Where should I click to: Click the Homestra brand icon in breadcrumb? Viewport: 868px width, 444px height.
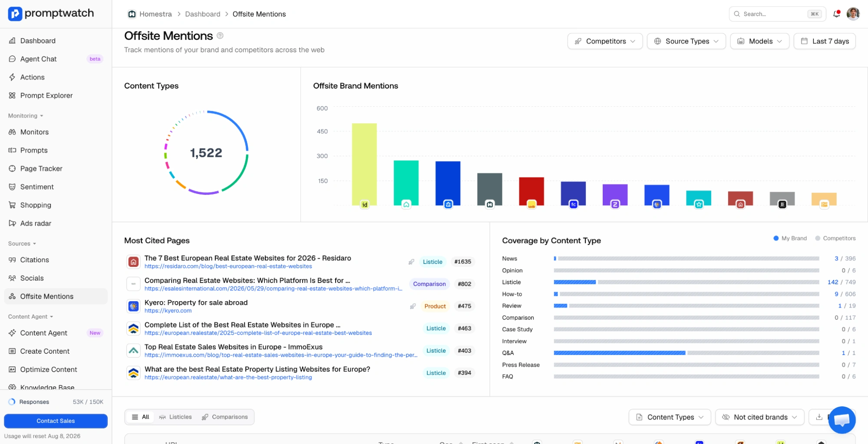(132, 14)
